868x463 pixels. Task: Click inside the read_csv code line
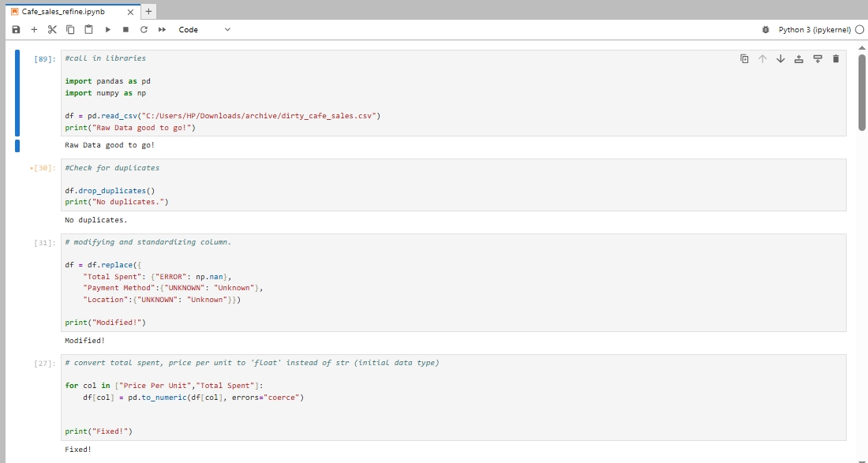pyautogui.click(x=223, y=116)
